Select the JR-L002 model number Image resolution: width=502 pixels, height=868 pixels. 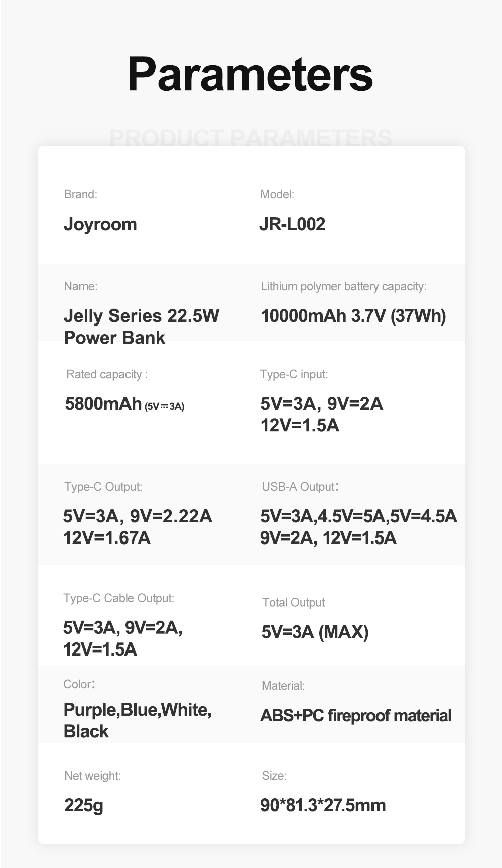292,224
